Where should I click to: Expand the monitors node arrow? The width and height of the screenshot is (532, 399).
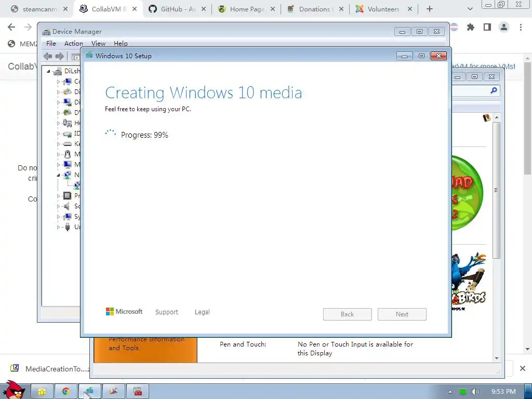coord(58,165)
